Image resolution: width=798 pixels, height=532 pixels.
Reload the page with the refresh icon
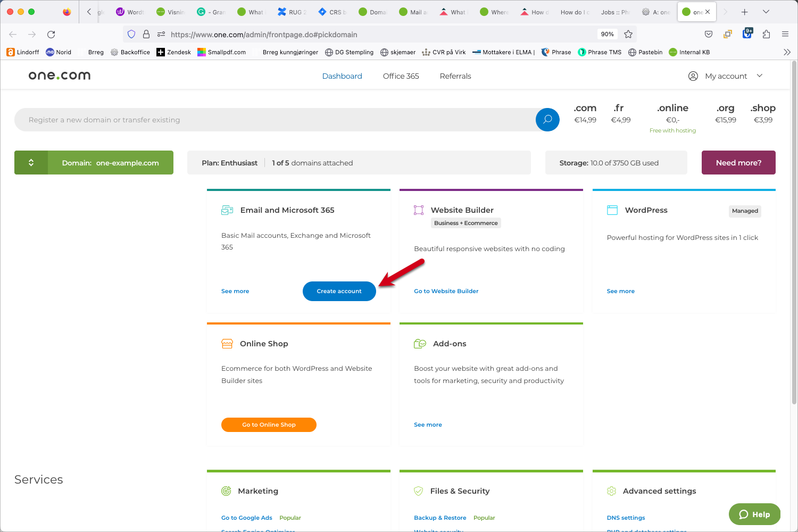click(x=51, y=34)
